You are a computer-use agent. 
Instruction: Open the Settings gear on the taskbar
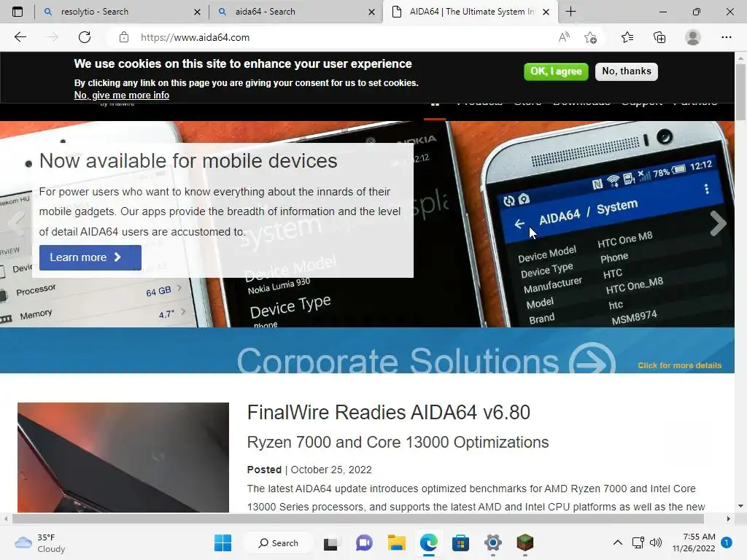pyautogui.click(x=493, y=542)
